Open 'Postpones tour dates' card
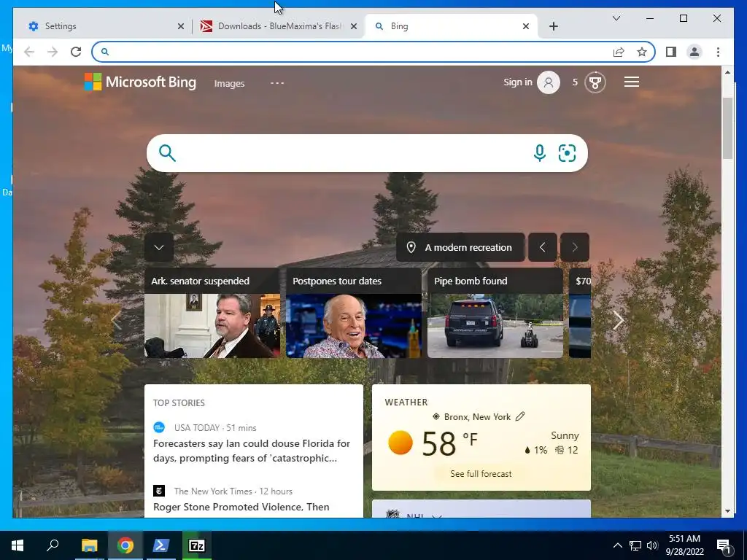Image resolution: width=747 pixels, height=560 pixels. (354, 313)
